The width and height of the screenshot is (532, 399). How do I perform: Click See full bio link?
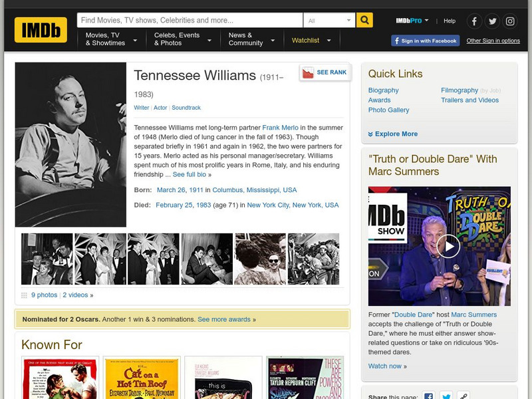(190, 174)
